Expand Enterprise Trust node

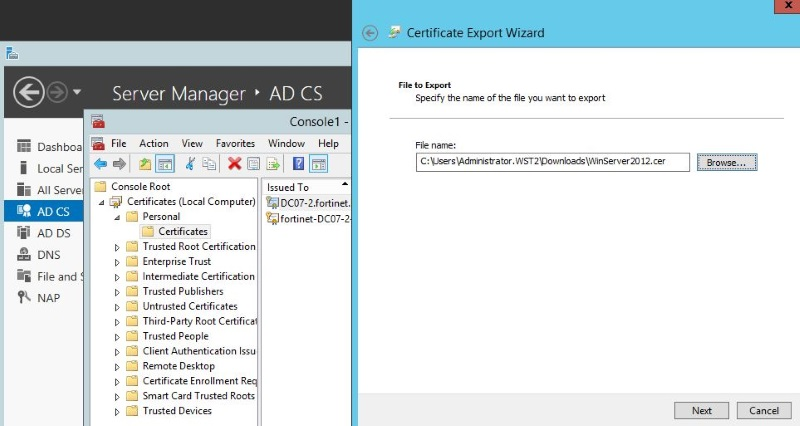coord(117,262)
